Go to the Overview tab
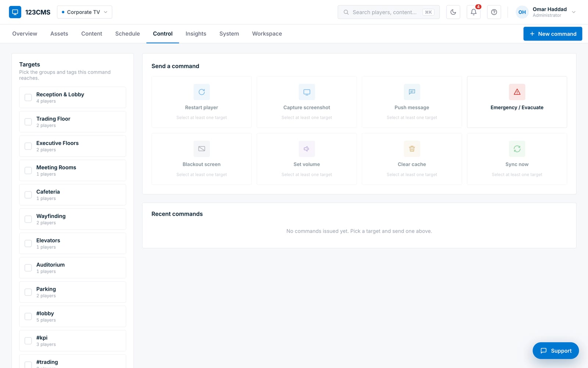This screenshot has width=588, height=368. pos(25,33)
